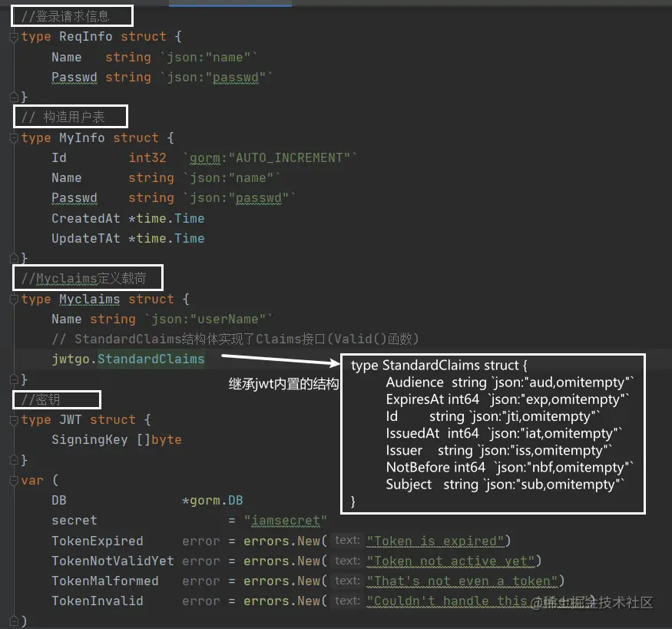Click the "Token not active yet" string
Image resolution: width=672 pixels, height=629 pixels.
tap(451, 561)
